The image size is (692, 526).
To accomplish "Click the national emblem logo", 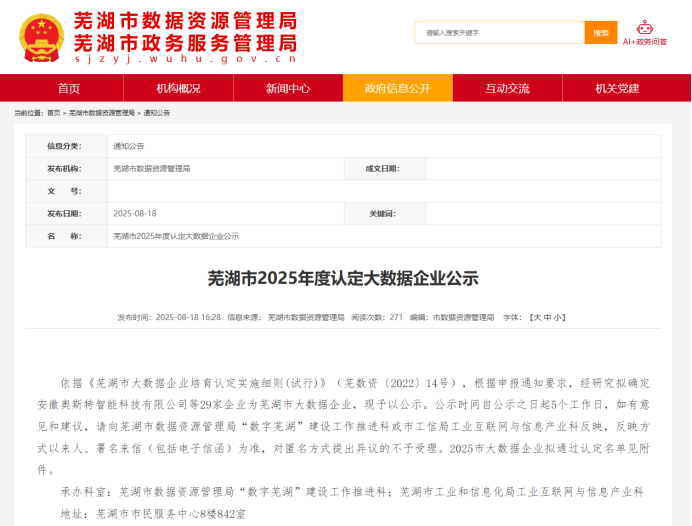I will (40, 36).
